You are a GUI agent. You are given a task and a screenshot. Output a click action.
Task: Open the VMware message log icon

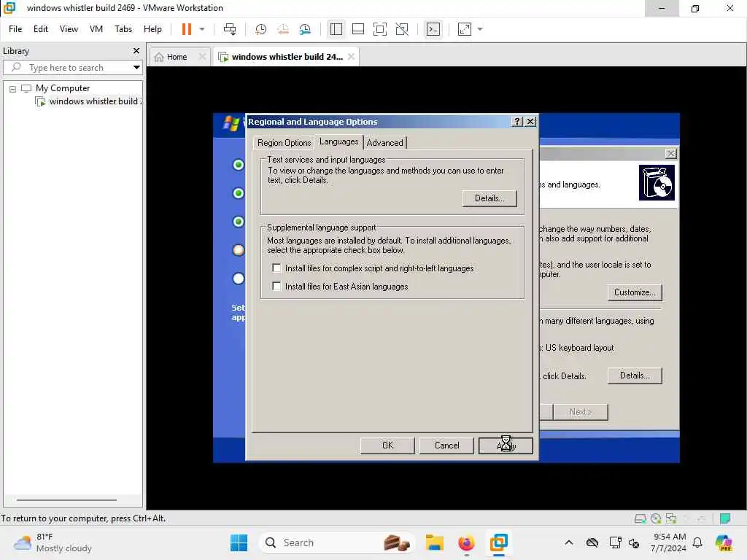coord(725,518)
